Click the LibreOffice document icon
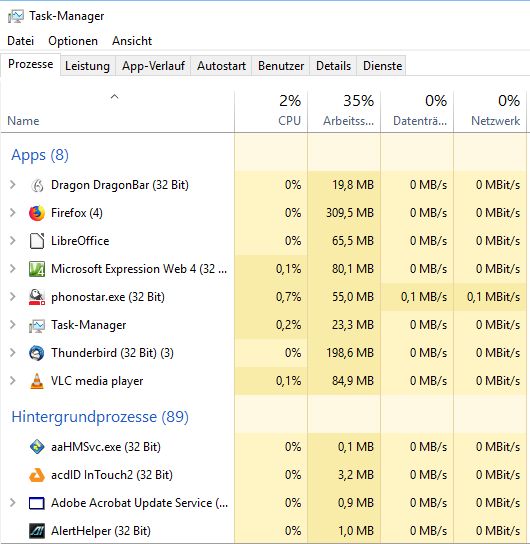Image resolution: width=530 pixels, height=544 pixels. point(37,241)
